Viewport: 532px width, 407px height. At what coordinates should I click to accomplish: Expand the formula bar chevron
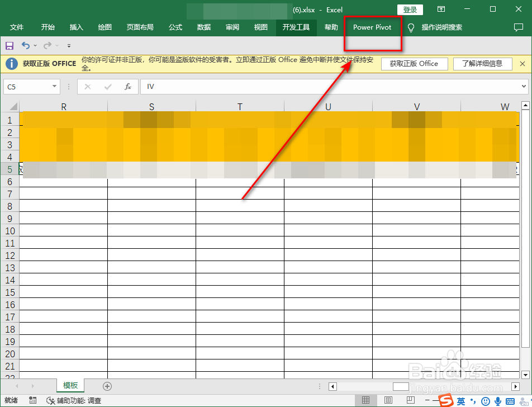point(524,87)
